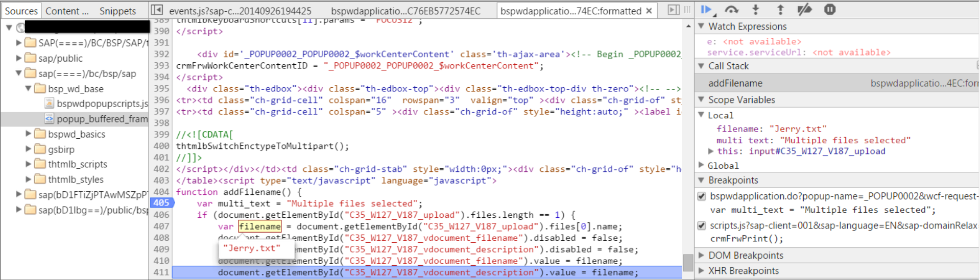
Task: Open the bspwdapplicatio...C76EB5772574EC tab
Action: (405, 11)
